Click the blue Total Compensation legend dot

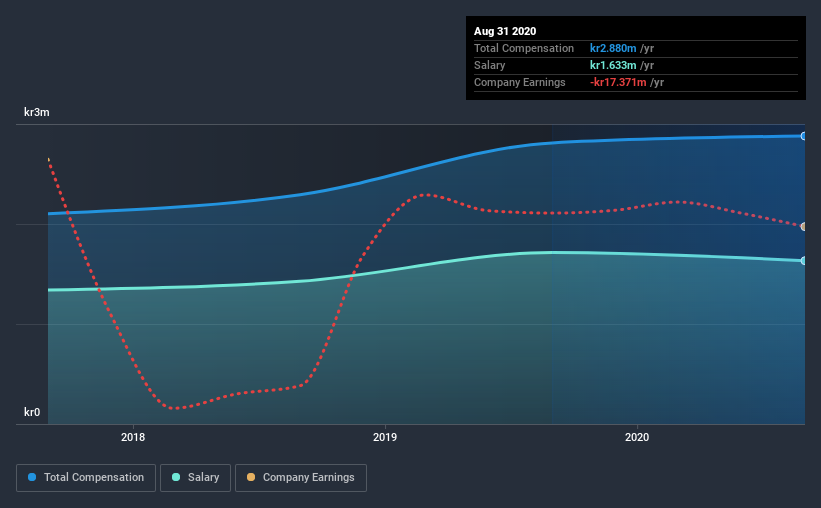point(32,477)
